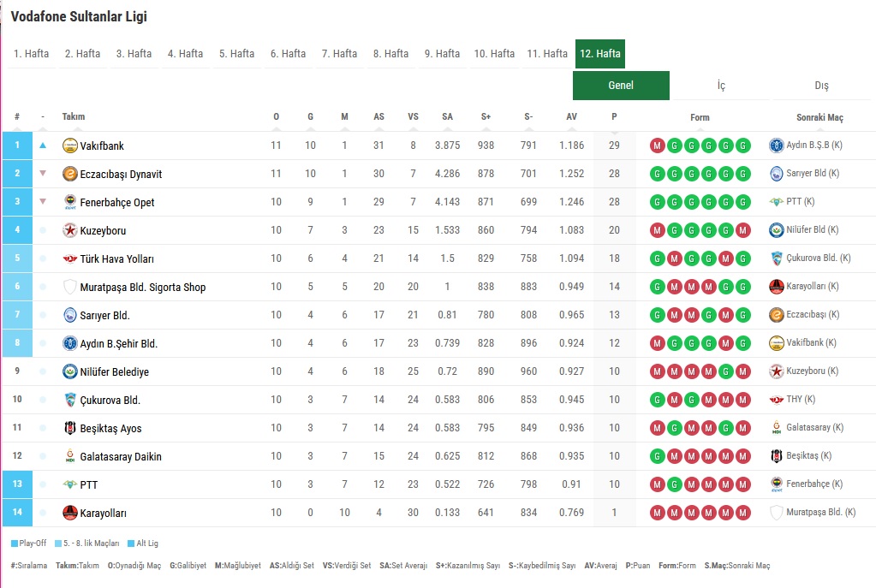The height and width of the screenshot is (588, 876).
Task: Click the PTT team logo in standings
Action: [x=70, y=484]
